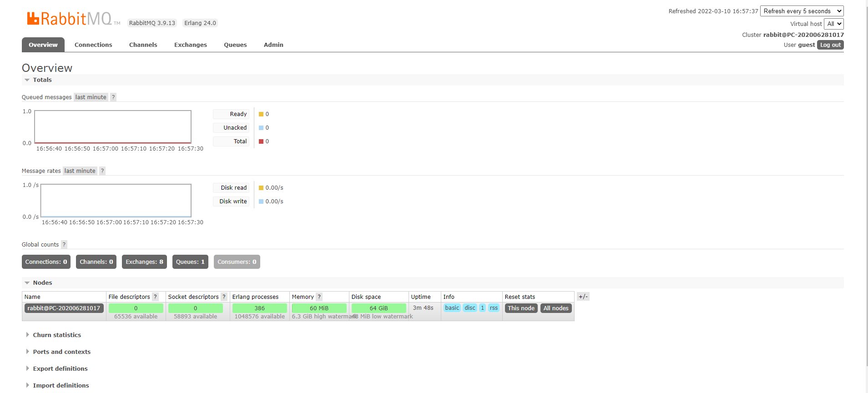Switch to the Connections tab
868x393 pixels.
pos(93,45)
